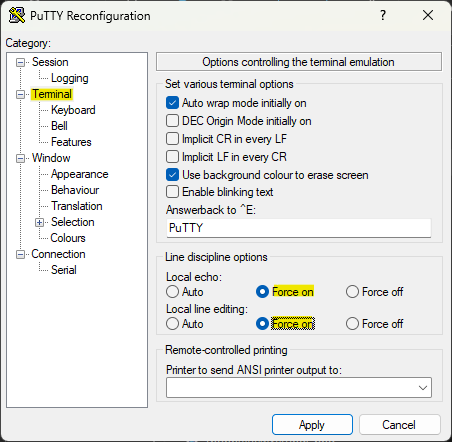Image resolution: width=452 pixels, height=442 pixels.
Task: Set Local echo to Force off
Action: [x=352, y=292]
